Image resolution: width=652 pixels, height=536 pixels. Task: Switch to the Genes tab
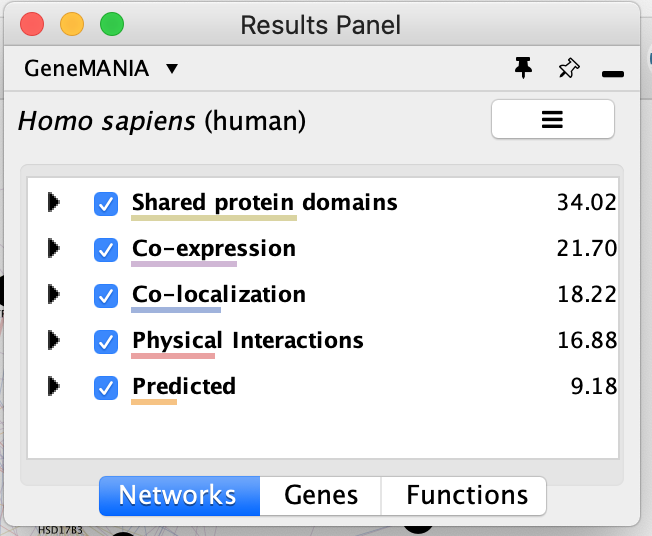point(320,495)
